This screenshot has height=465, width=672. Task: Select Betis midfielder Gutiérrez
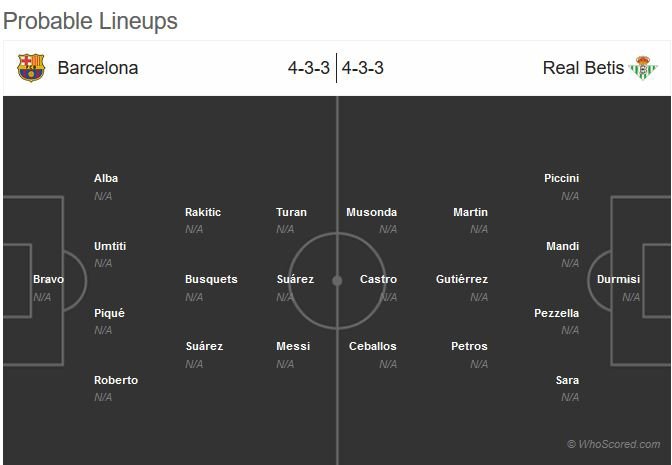coord(461,280)
